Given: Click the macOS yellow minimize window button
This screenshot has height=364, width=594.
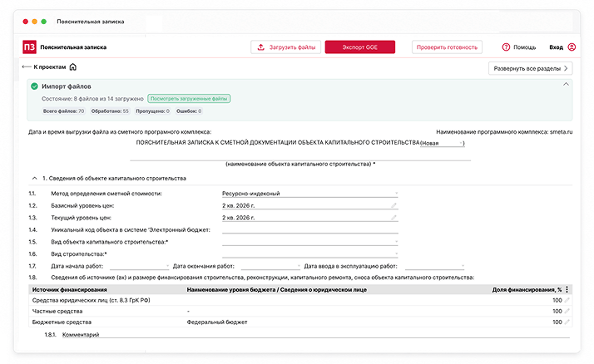Looking at the screenshot, I should (x=34, y=22).
